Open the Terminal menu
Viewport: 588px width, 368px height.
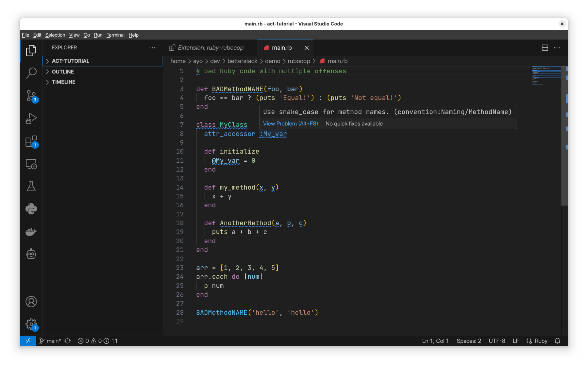[115, 35]
